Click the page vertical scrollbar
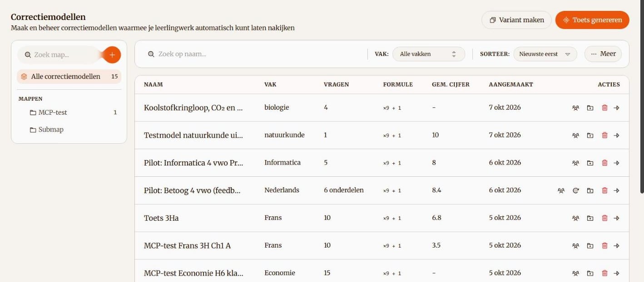The width and height of the screenshot is (644, 282). [x=641, y=96]
